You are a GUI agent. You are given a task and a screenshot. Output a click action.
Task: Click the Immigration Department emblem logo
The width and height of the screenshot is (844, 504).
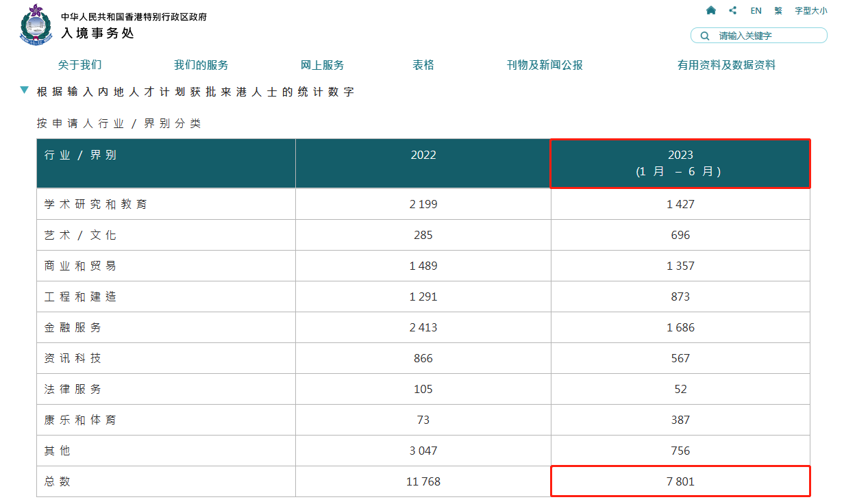(36, 25)
